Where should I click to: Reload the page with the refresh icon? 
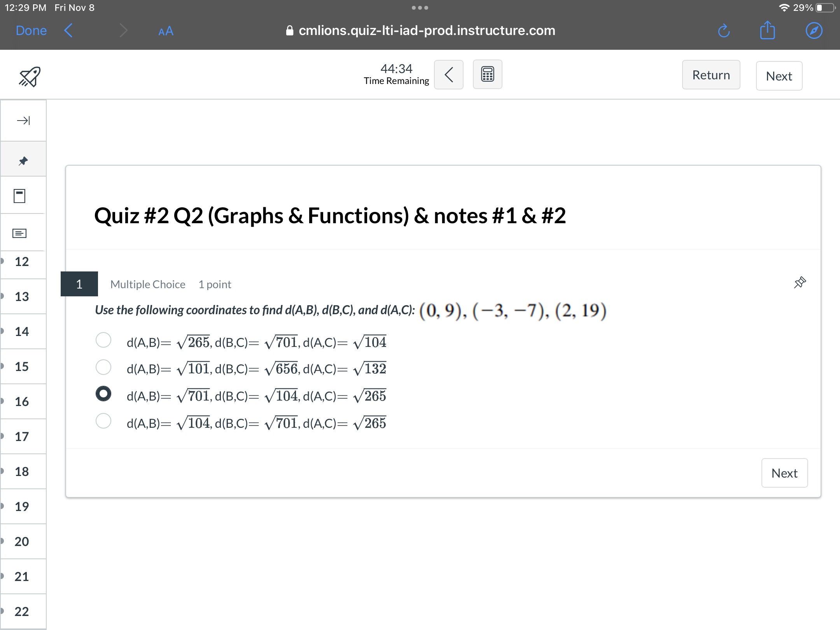724,30
